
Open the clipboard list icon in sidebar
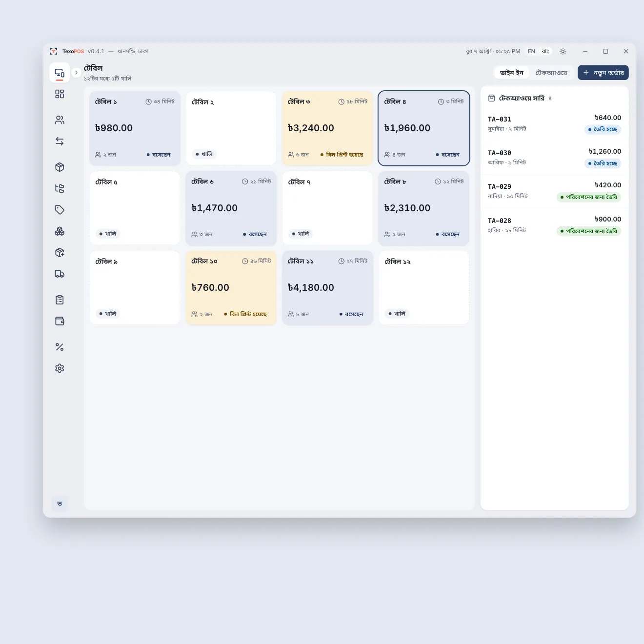(60, 300)
